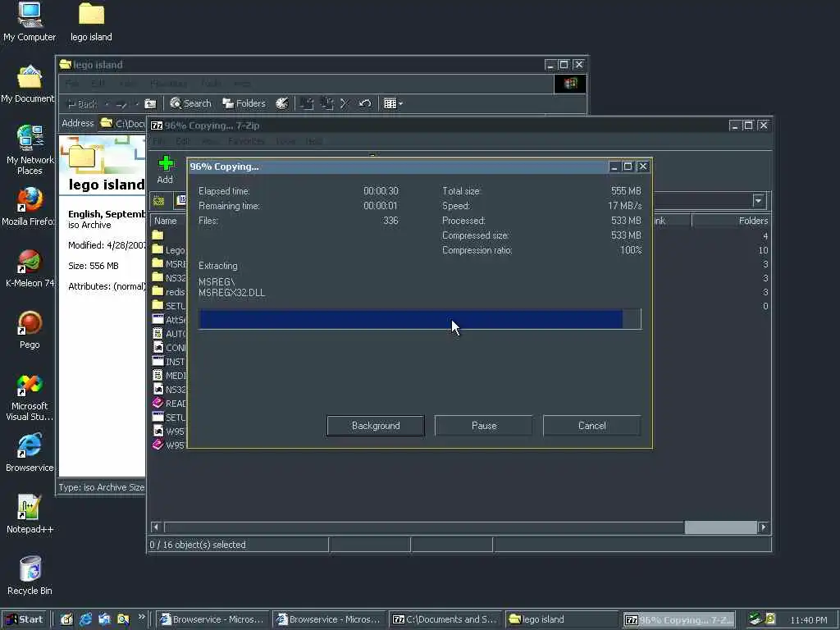This screenshot has height=630, width=840.
Task: Click the Copy To icon in Explorer toolbar
Action: pos(326,103)
